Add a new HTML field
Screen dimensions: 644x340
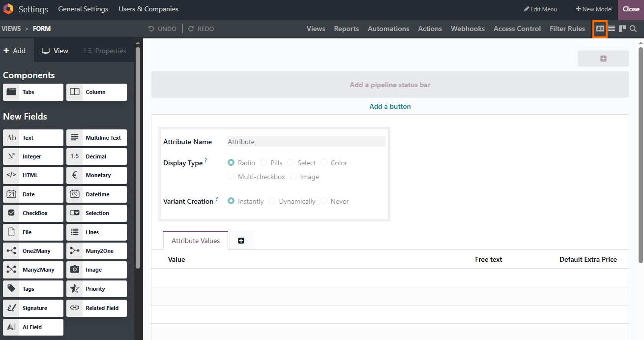[33, 175]
